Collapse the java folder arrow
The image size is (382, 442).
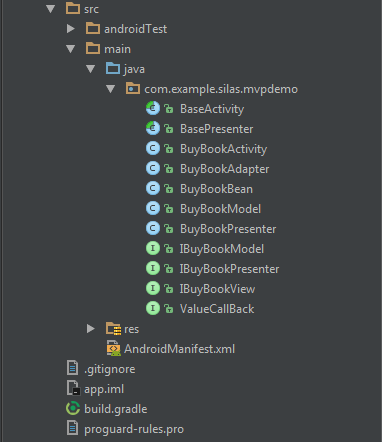click(91, 69)
